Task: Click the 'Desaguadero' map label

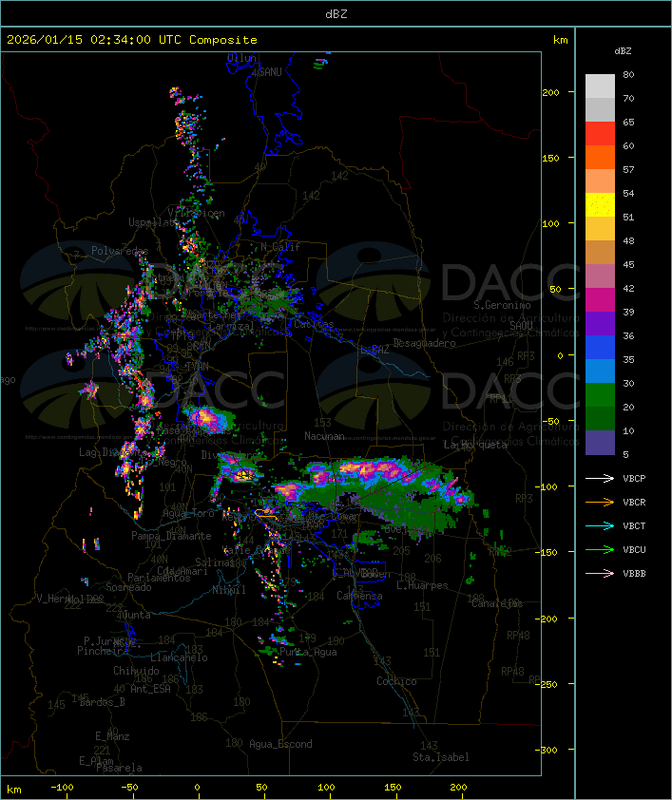Action: click(424, 343)
